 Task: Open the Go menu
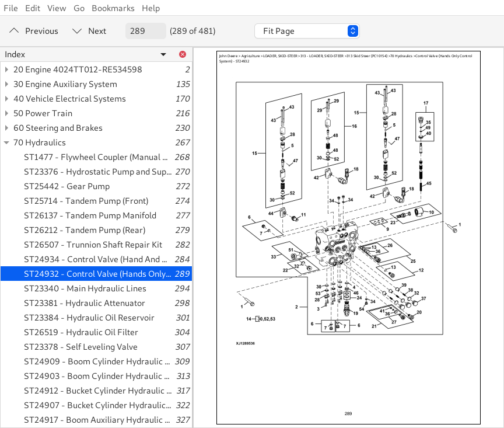tap(79, 8)
